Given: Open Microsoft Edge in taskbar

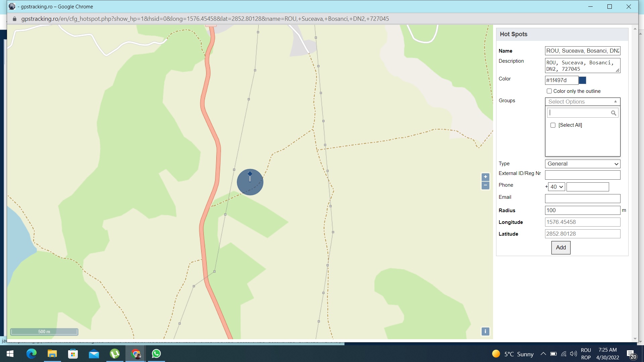Looking at the screenshot, I should (32, 354).
